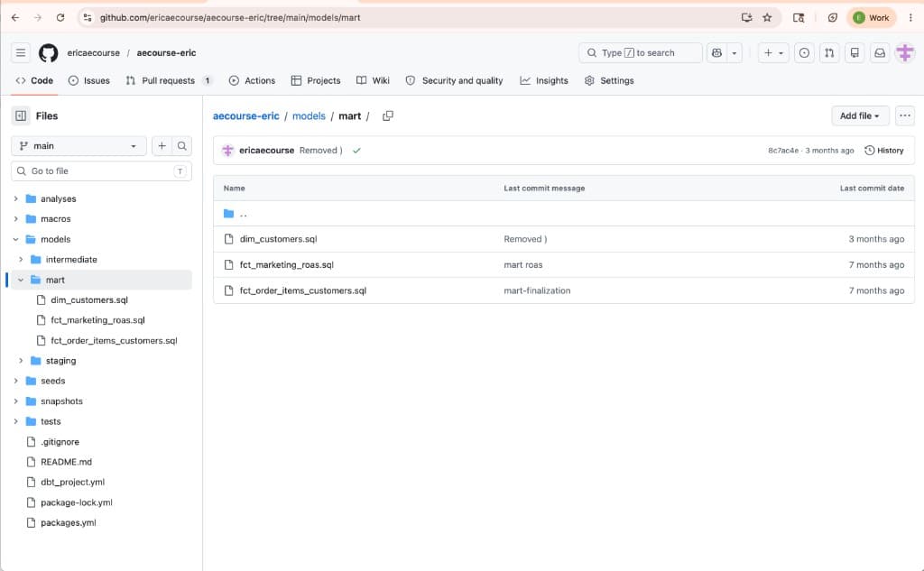Open repository Settings tab
The height and width of the screenshot is (571, 924).
tap(609, 80)
